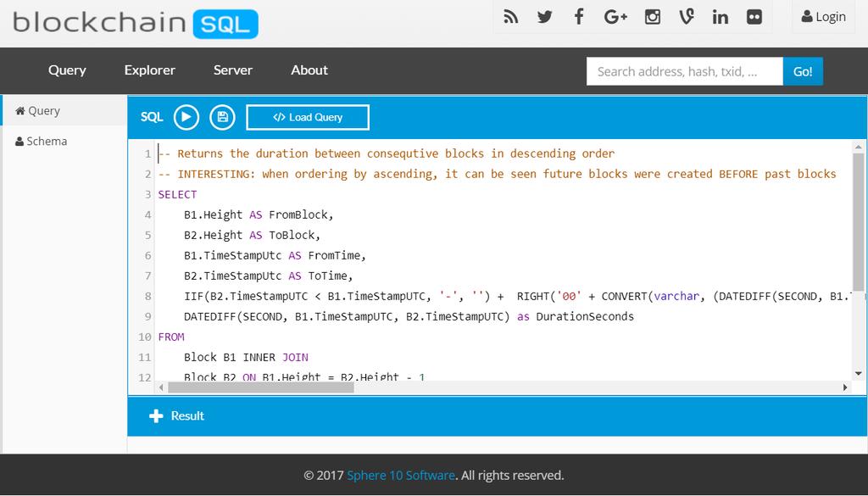Run the SQL query with play button

186,117
